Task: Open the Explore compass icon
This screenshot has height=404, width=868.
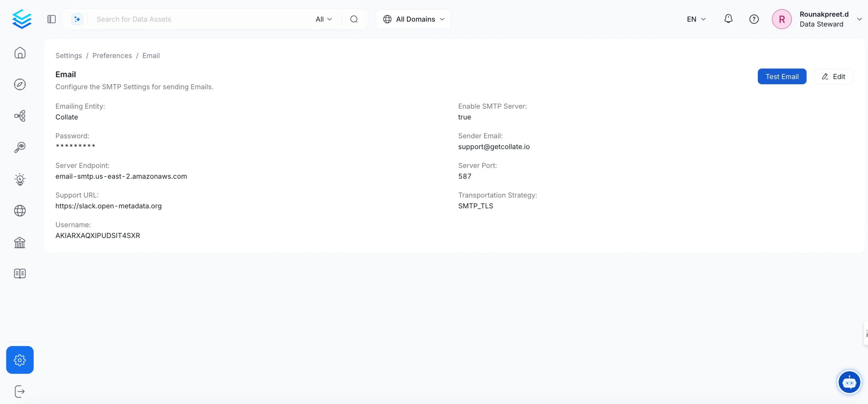Action: [x=20, y=84]
